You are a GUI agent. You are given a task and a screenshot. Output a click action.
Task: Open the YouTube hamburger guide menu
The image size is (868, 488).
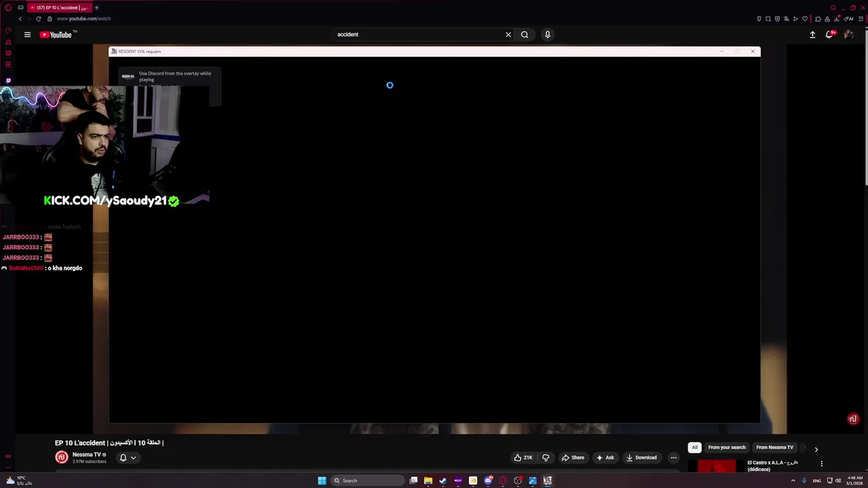(x=27, y=35)
